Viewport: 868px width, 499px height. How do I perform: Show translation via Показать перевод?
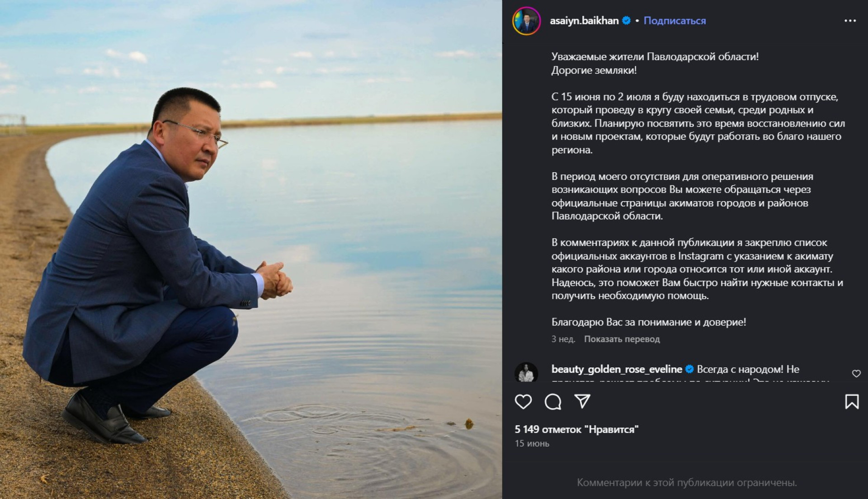[x=622, y=339]
